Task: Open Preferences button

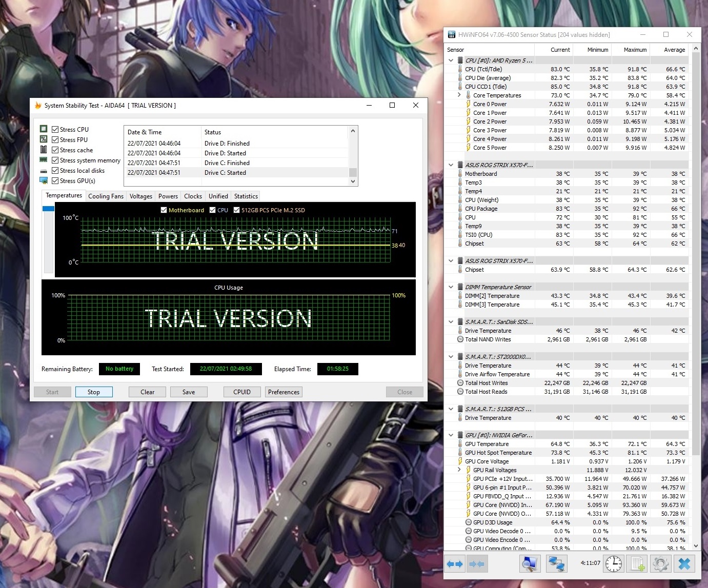Action: (x=284, y=392)
